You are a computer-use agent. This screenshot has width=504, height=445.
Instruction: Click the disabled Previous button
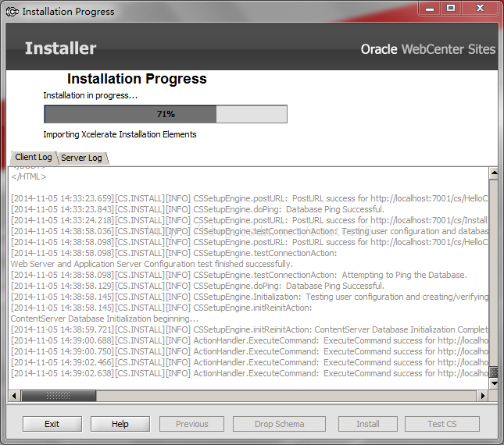(x=192, y=424)
